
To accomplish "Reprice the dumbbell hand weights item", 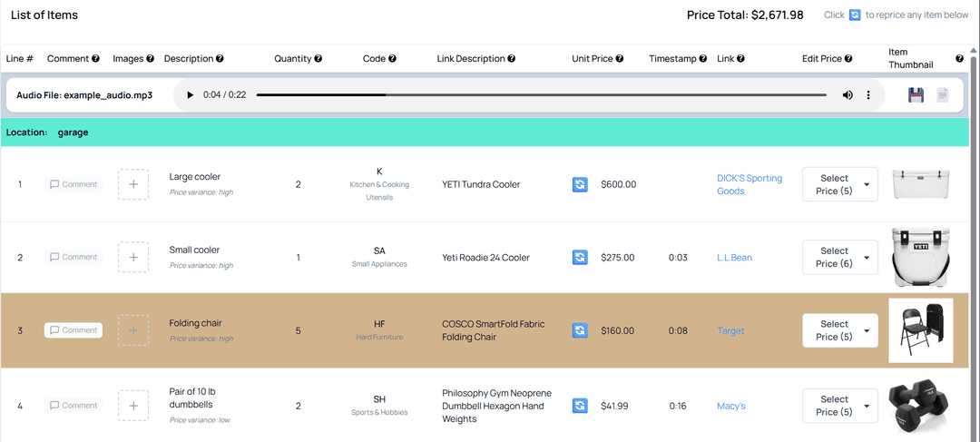I will (x=580, y=406).
